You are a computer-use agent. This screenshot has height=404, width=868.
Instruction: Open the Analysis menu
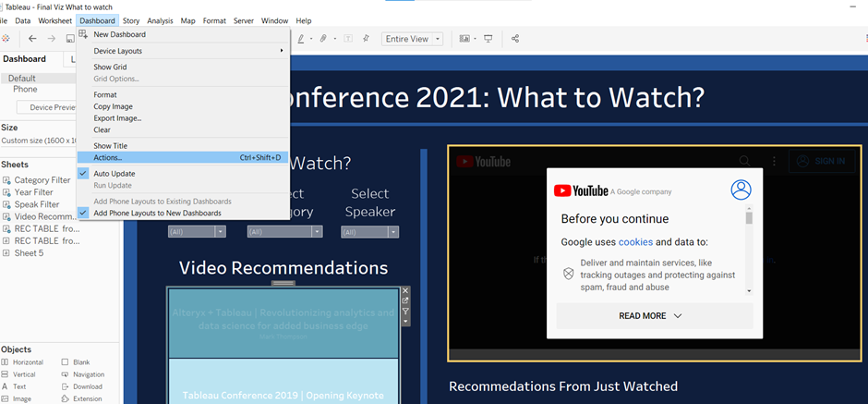pyautogui.click(x=160, y=20)
